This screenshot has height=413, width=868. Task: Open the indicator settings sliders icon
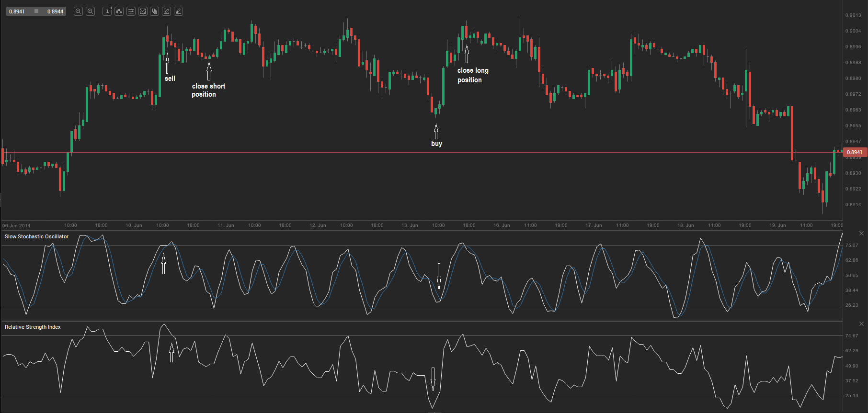coord(131,11)
